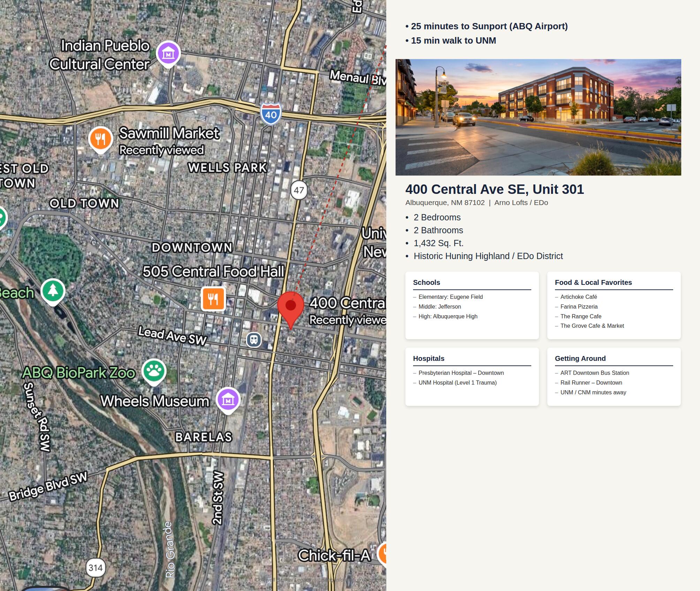
Task: Click the Sunset Rd SW street label
Action: click(37, 417)
